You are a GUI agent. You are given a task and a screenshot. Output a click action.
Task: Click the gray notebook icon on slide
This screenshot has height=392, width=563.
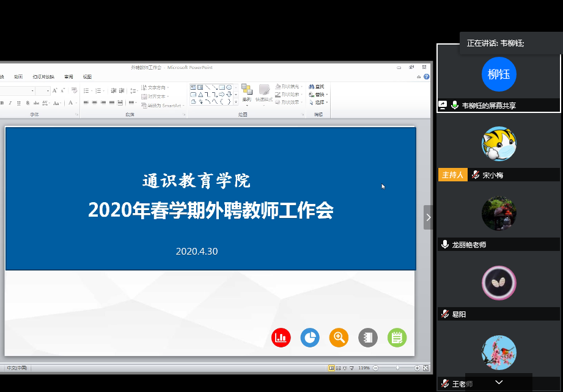pos(367,337)
